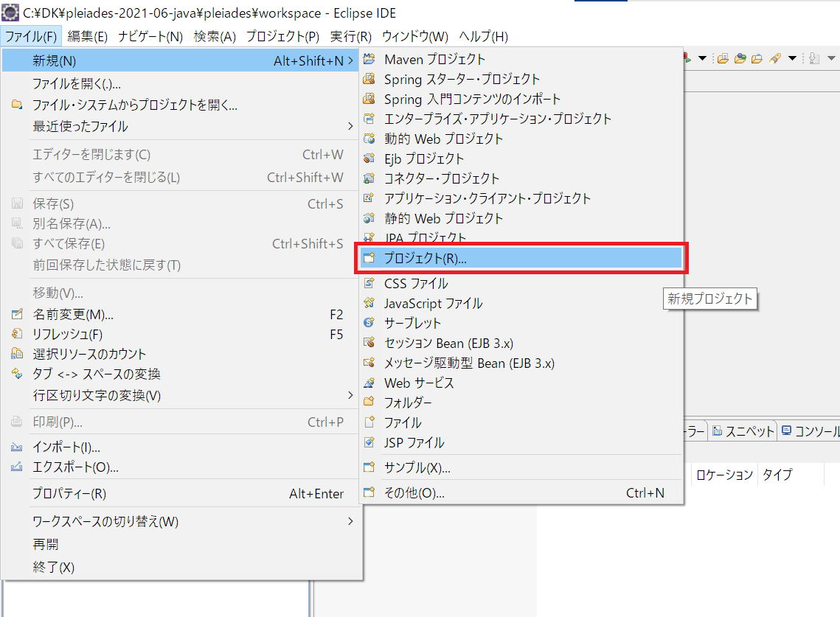Click the サーブレット icon

[x=369, y=322]
